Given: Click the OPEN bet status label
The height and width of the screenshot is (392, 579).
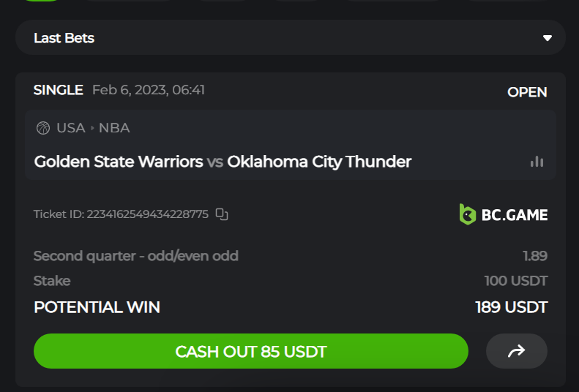Looking at the screenshot, I should click(527, 92).
